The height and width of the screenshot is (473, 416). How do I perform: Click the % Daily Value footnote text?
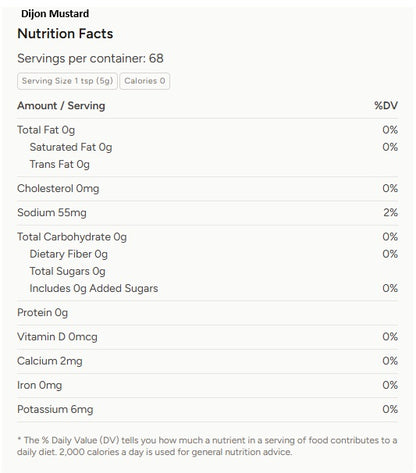(207, 446)
